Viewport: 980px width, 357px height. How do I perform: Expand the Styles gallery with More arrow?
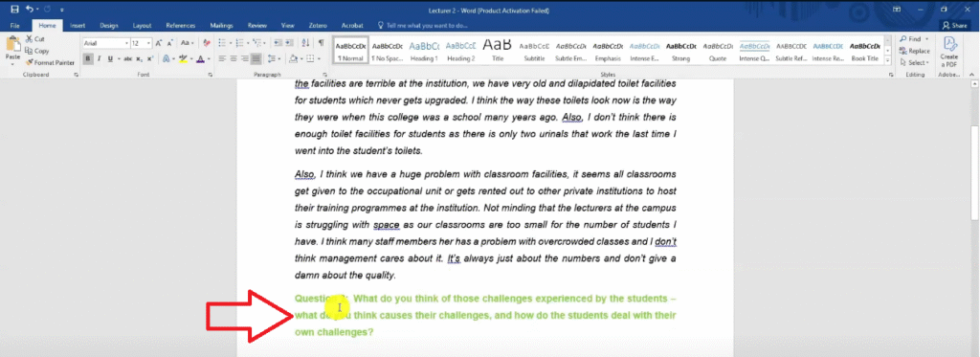[888, 60]
